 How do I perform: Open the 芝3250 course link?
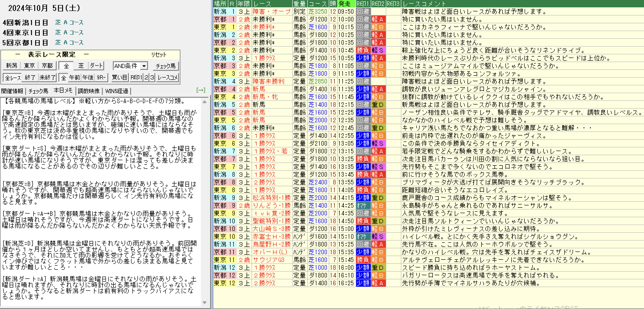coord(318,11)
